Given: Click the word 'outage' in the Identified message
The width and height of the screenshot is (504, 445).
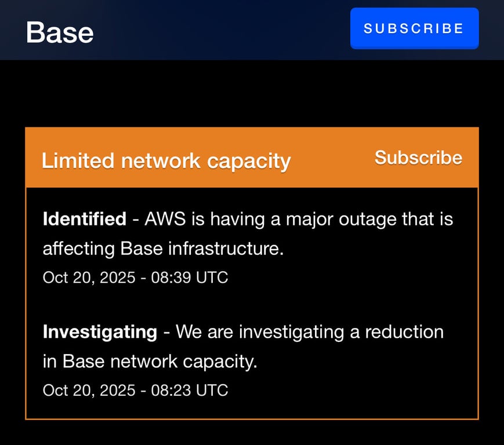Looking at the screenshot, I should pyautogui.click(x=368, y=220).
